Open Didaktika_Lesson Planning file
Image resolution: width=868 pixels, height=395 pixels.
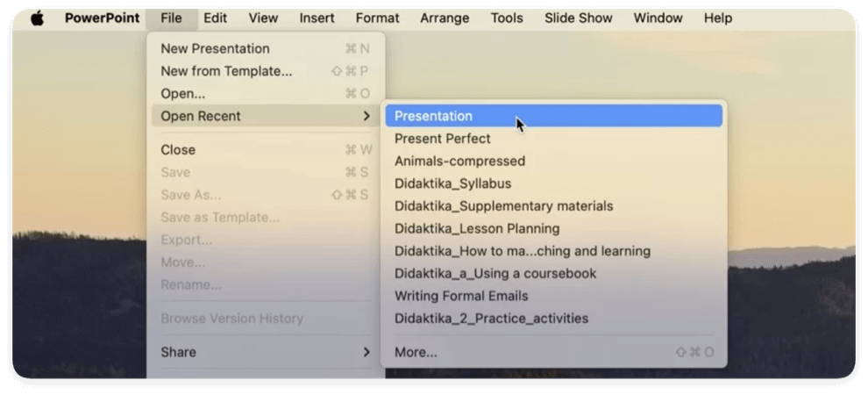pos(553,229)
